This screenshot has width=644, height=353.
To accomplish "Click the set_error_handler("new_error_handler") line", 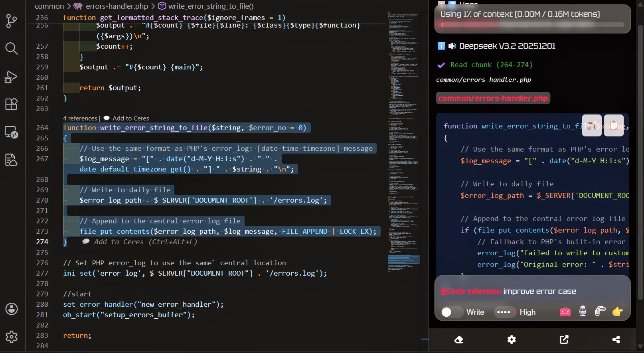I will 143,304.
